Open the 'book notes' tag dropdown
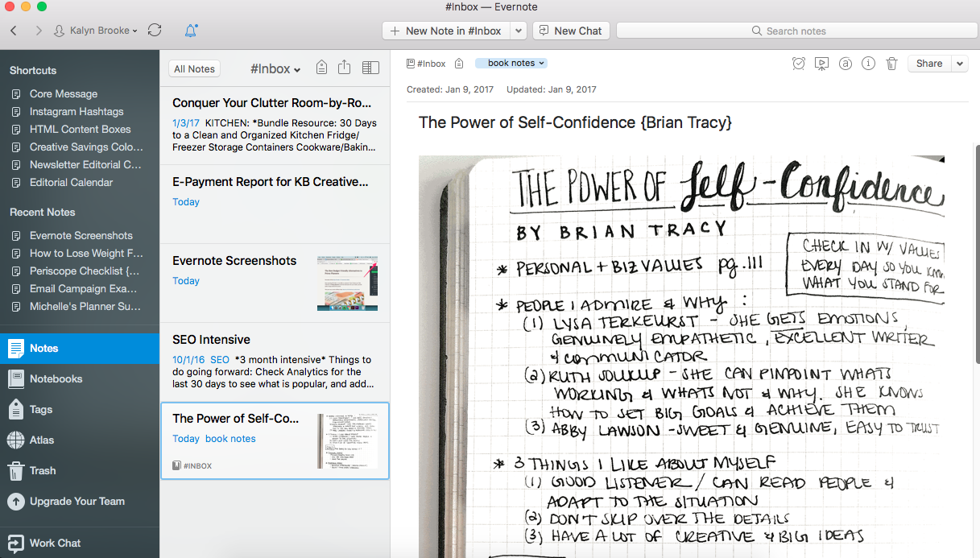980x558 pixels. point(511,62)
